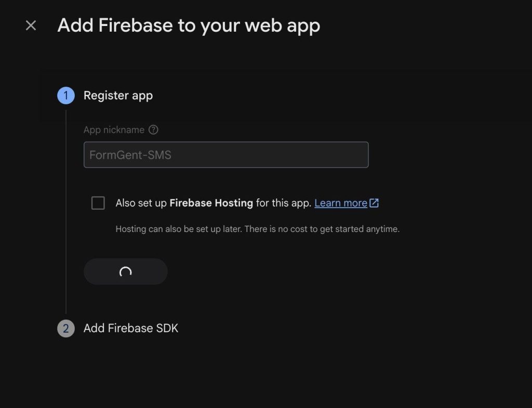The height and width of the screenshot is (408, 532).
Task: Click the step 1 number circle
Action: pos(66,96)
